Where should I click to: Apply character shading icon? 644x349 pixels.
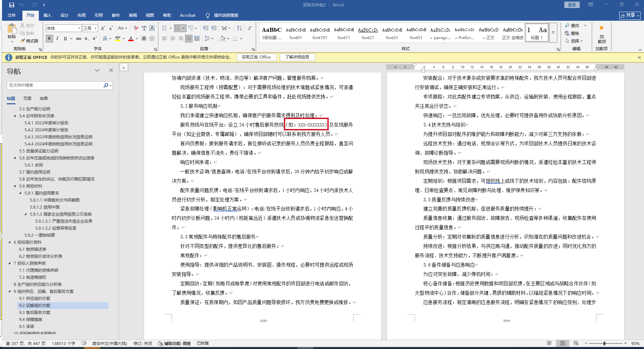tap(144, 38)
